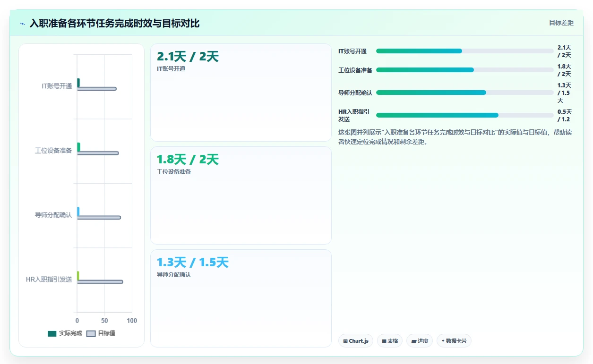Click the page title 入职准备各环节任务完成时效与目标对比
Screen dimensions: 593x364
[114, 23]
